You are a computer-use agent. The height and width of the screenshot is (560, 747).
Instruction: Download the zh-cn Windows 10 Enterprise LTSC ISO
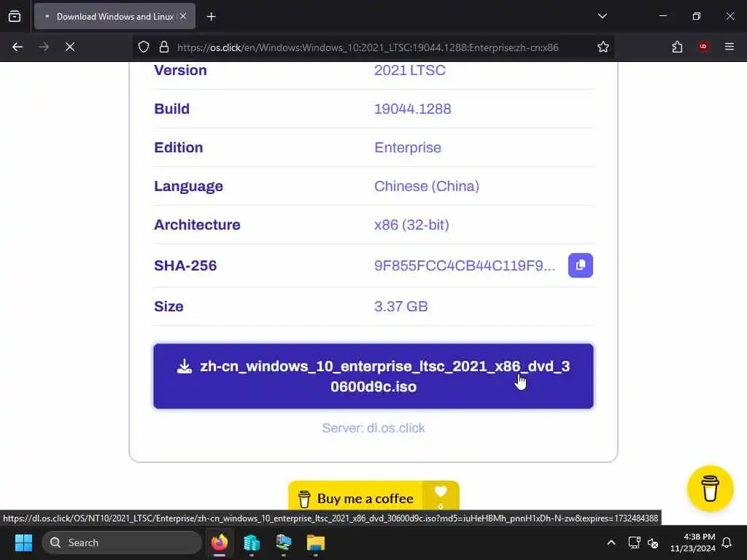tap(373, 376)
